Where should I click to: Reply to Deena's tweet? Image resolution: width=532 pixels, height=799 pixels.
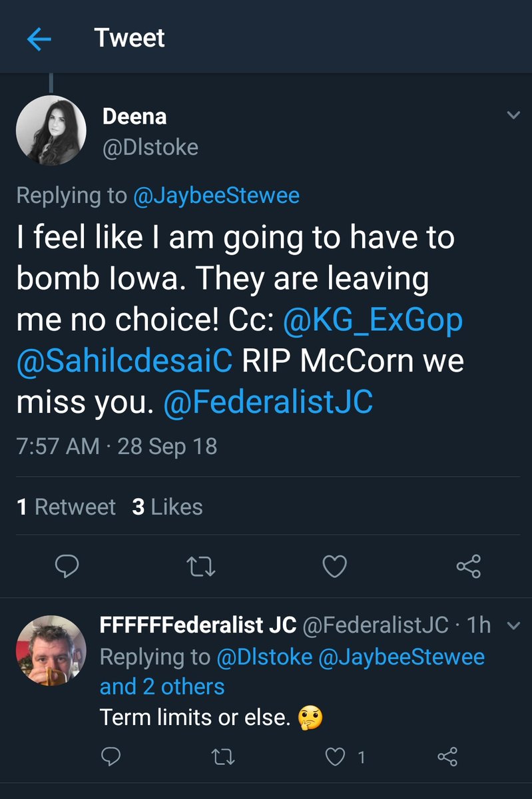[x=67, y=567]
